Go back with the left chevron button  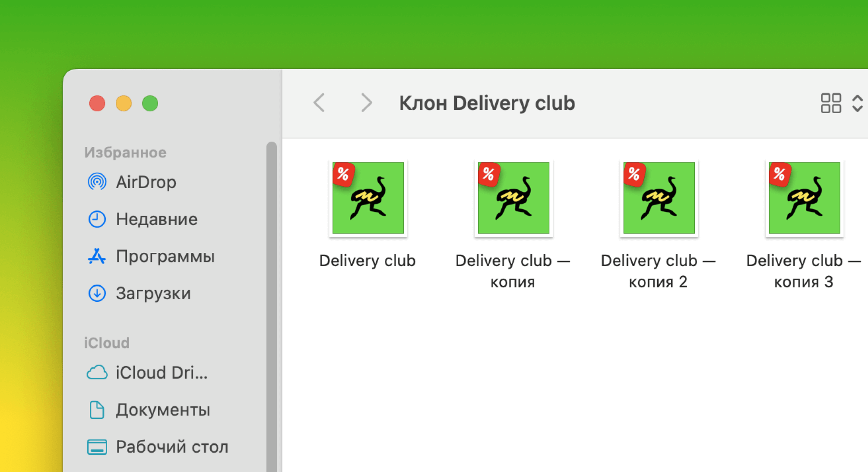[x=319, y=103]
